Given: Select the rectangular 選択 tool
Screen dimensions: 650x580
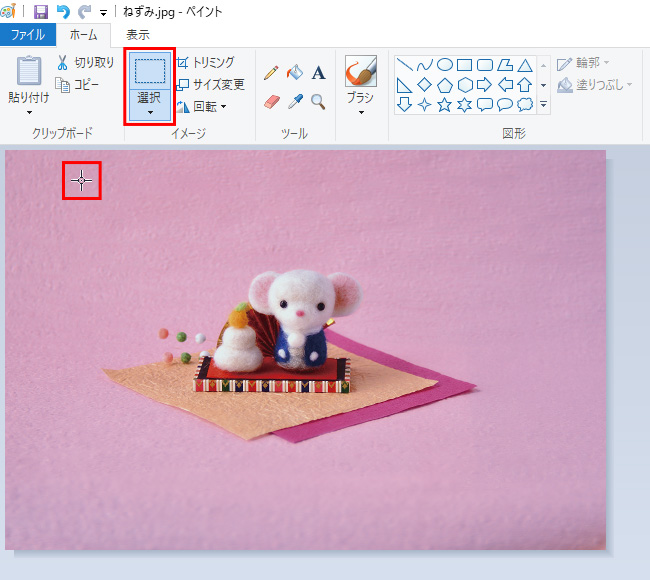Looking at the screenshot, I should coord(150,70).
